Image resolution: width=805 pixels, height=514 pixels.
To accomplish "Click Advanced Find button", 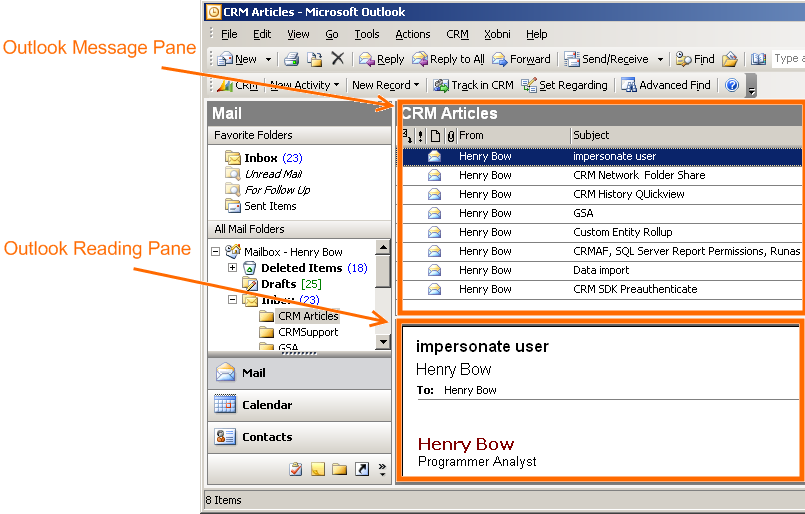I will pos(666,85).
